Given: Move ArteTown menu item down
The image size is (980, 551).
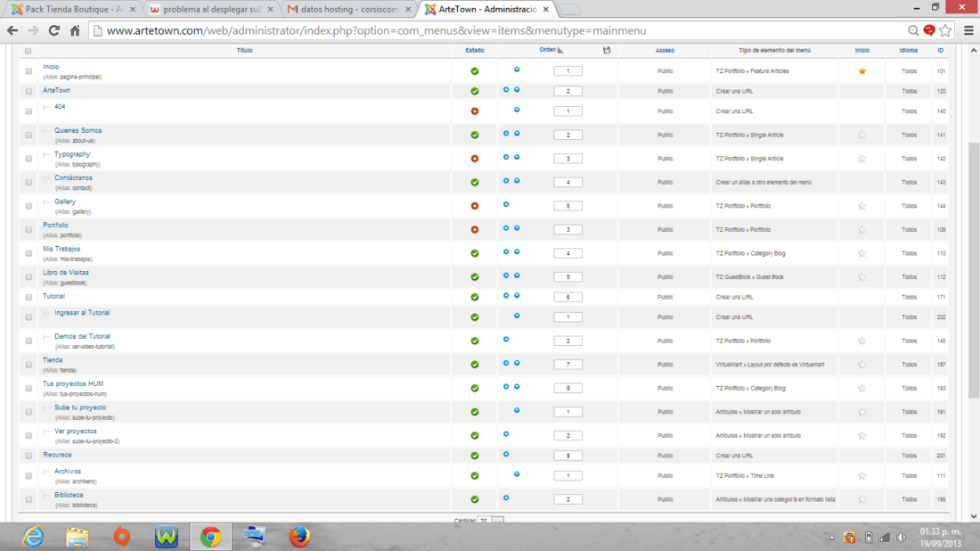Looking at the screenshot, I should coord(517,90).
